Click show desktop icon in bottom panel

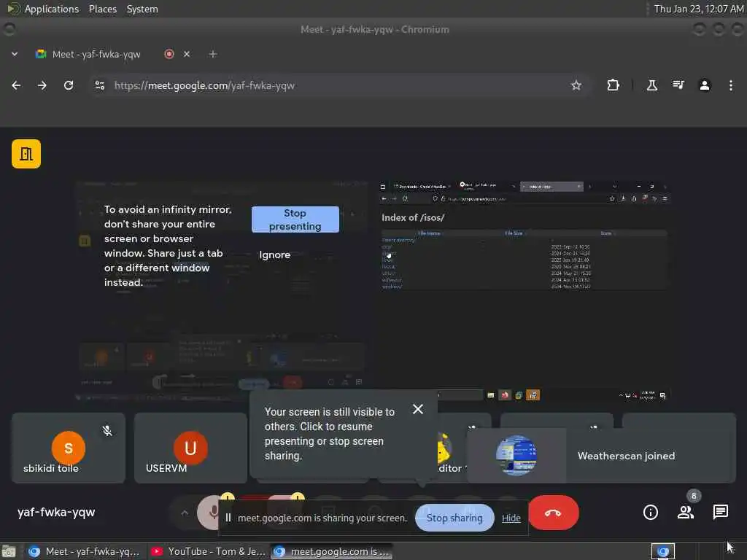(x=9, y=551)
